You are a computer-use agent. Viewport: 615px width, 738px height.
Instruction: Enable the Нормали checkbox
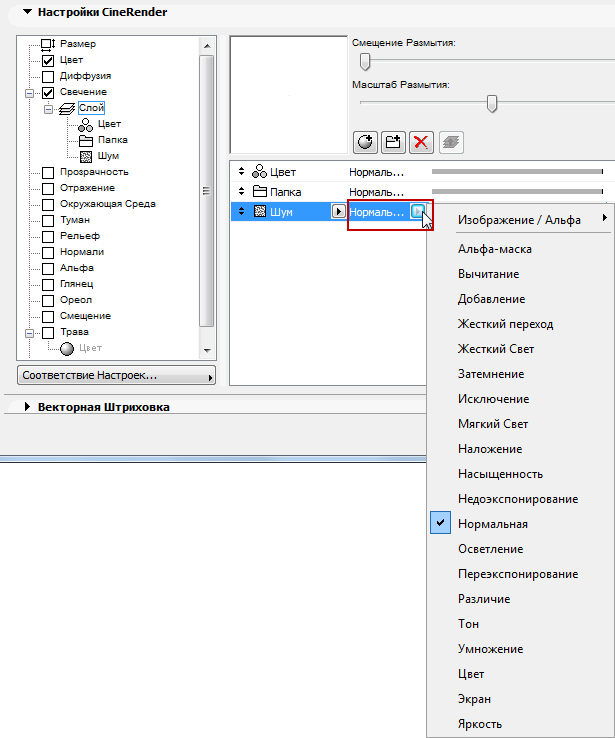tap(48, 253)
